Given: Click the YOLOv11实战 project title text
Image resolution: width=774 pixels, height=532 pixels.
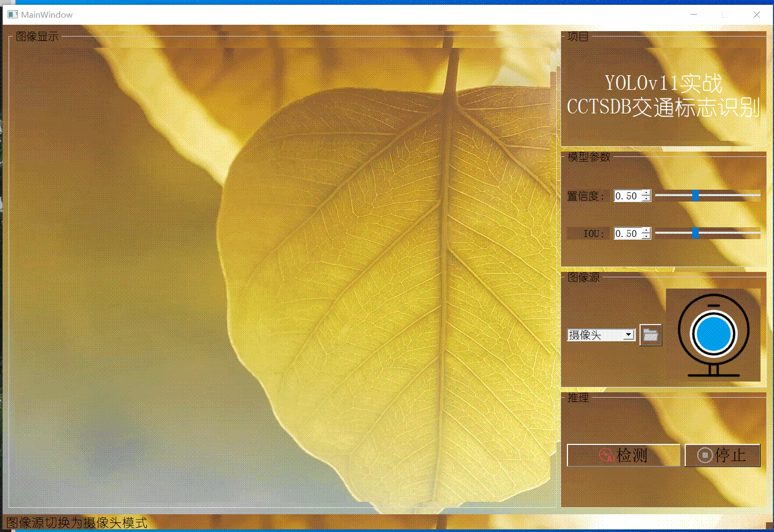Looking at the screenshot, I should click(x=663, y=83).
